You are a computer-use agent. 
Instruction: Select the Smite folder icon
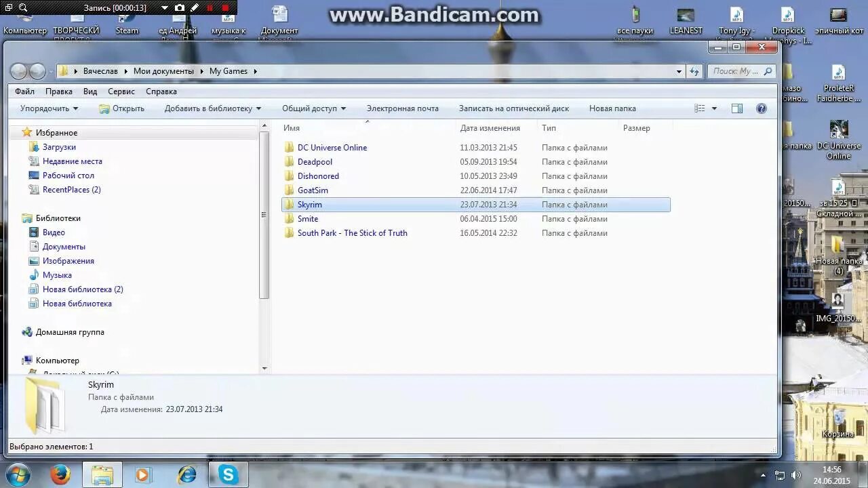click(290, 219)
